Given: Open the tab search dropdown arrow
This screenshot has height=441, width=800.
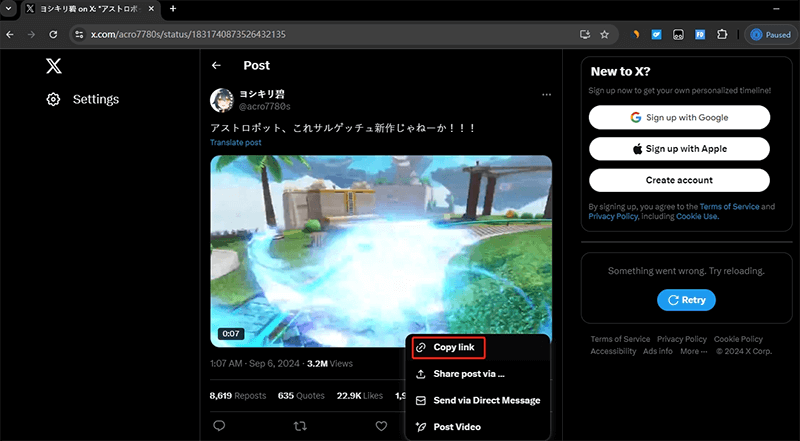Looking at the screenshot, I should pos(8,9).
